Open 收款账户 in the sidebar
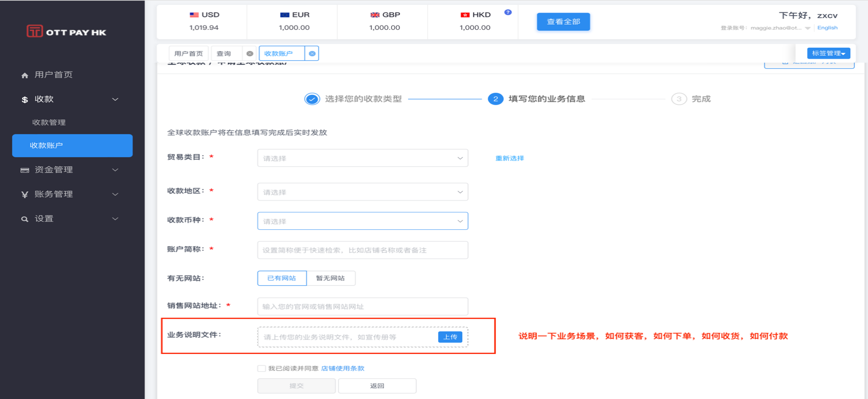The height and width of the screenshot is (399, 868). (72, 146)
